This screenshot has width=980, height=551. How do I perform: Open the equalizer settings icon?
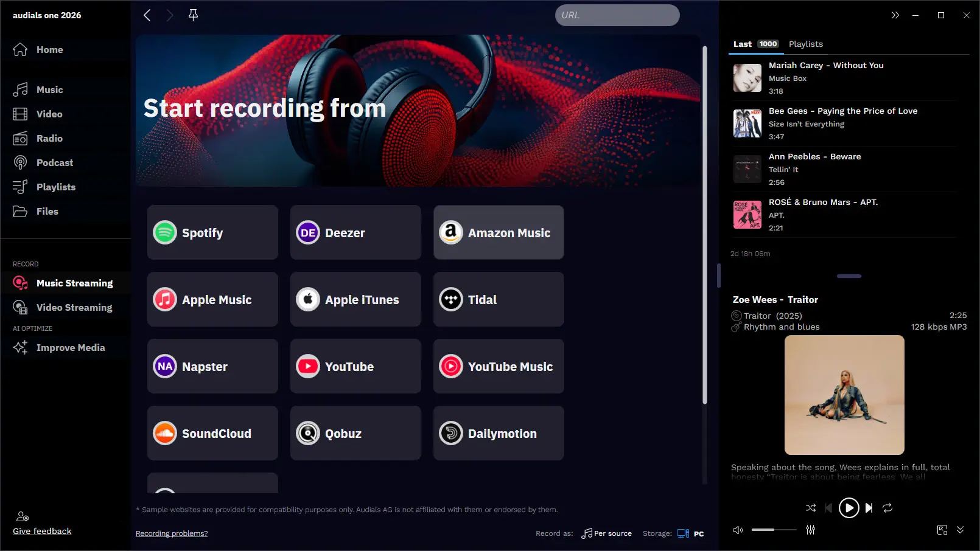pyautogui.click(x=810, y=530)
